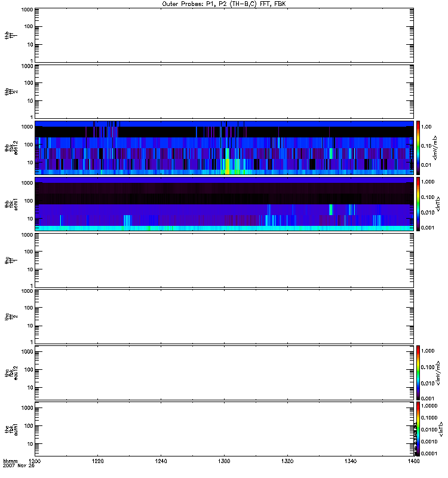Click the thb fbk edc12 spectrogram panel
Viewport: 448px width, 478px height.
[x=223, y=148]
